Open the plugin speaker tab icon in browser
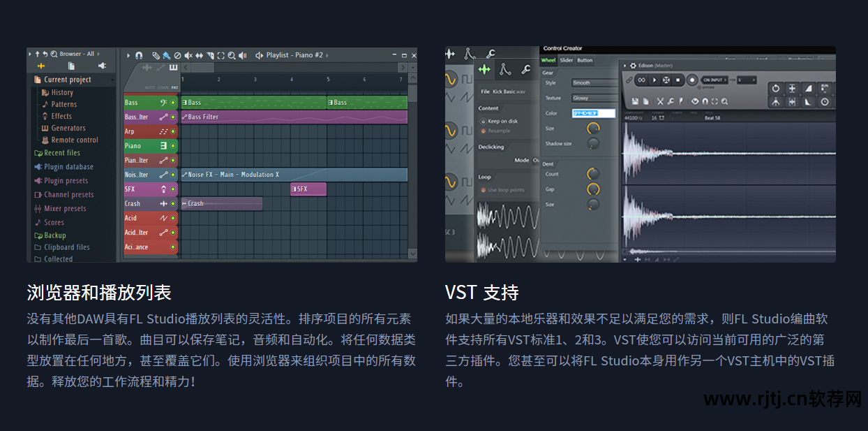The height and width of the screenshot is (431, 868). point(102,66)
